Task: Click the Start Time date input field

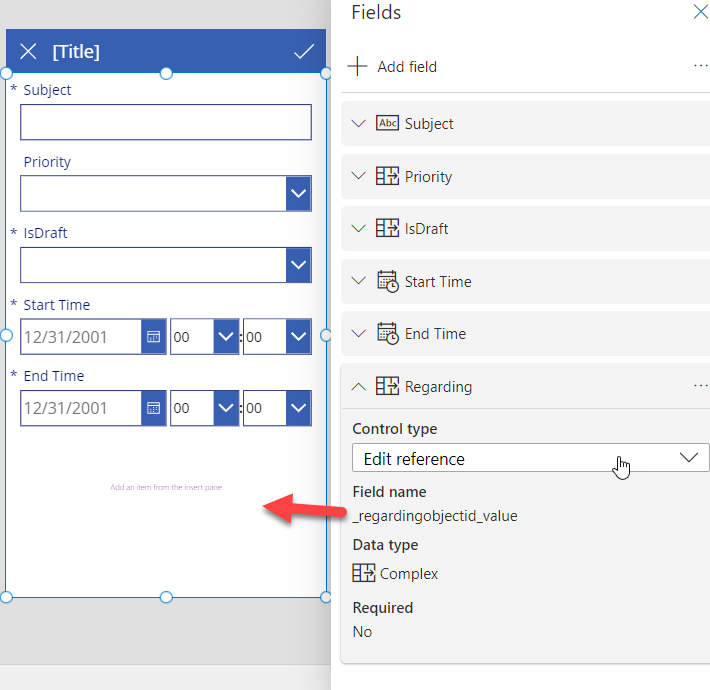Action: pyautogui.click(x=81, y=336)
